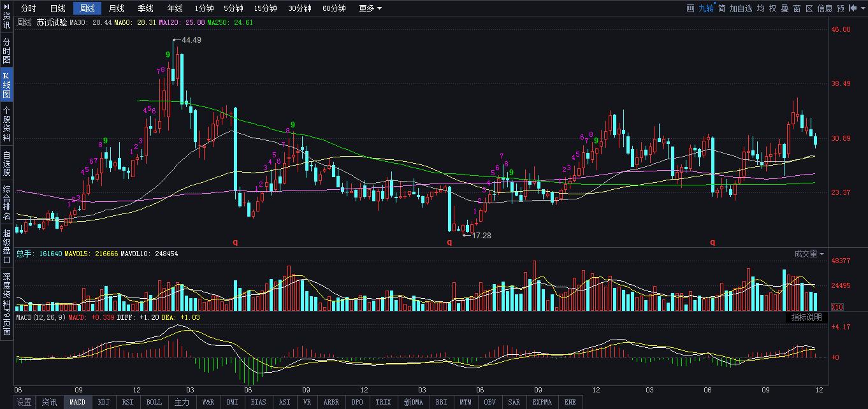This screenshot has width=868, height=409.
Task: Open price adjustment via the 权 icon
Action: 774,8
